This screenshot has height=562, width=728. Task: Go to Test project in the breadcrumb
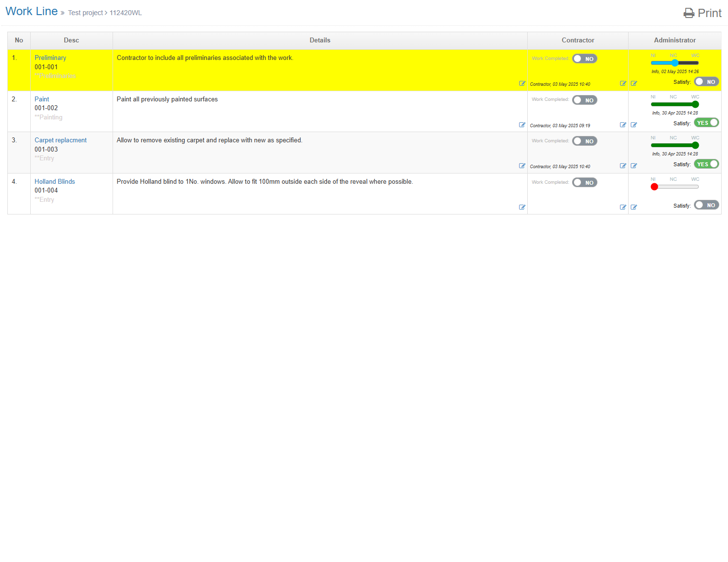pyautogui.click(x=85, y=13)
